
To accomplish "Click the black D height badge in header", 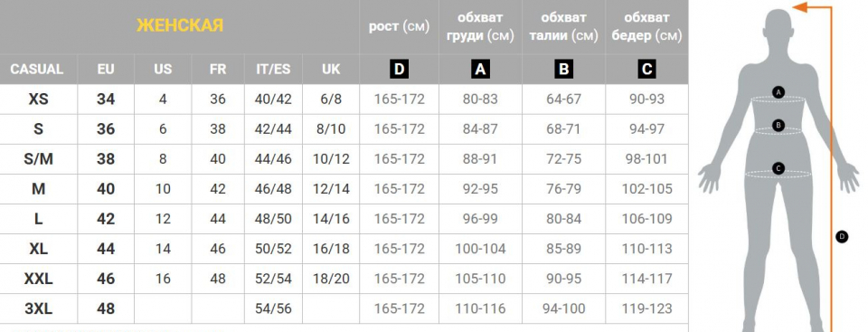I will tap(399, 70).
